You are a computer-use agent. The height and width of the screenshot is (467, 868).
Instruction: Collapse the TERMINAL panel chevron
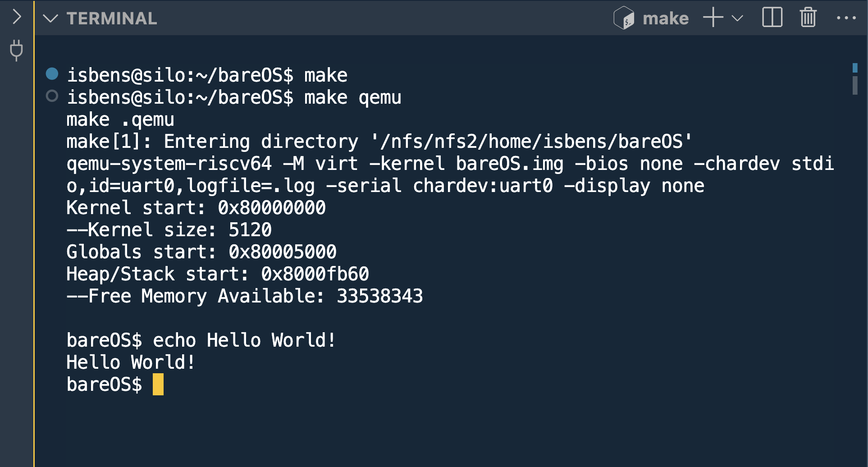pos(50,18)
